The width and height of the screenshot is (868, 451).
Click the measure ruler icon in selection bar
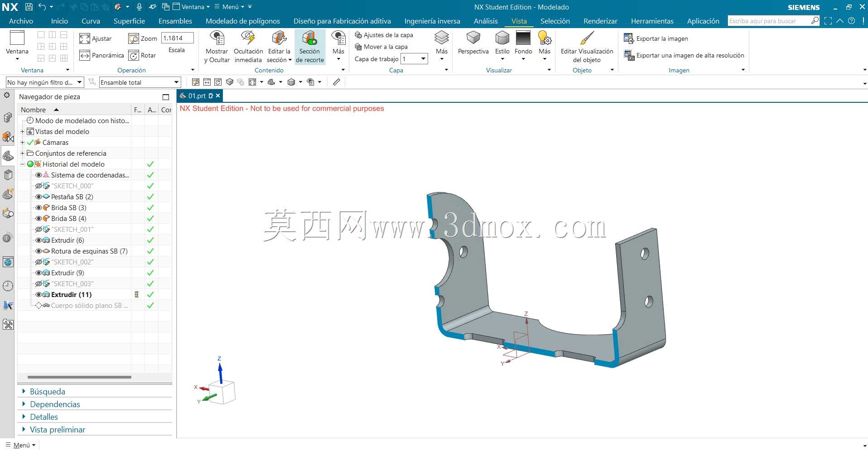point(337,82)
